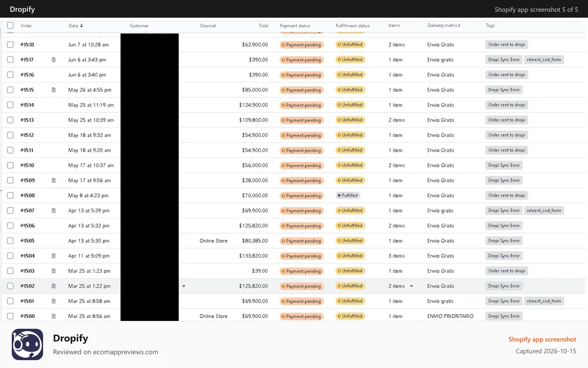Click the Total column header
This screenshot has height=368, width=588.
tap(264, 26)
